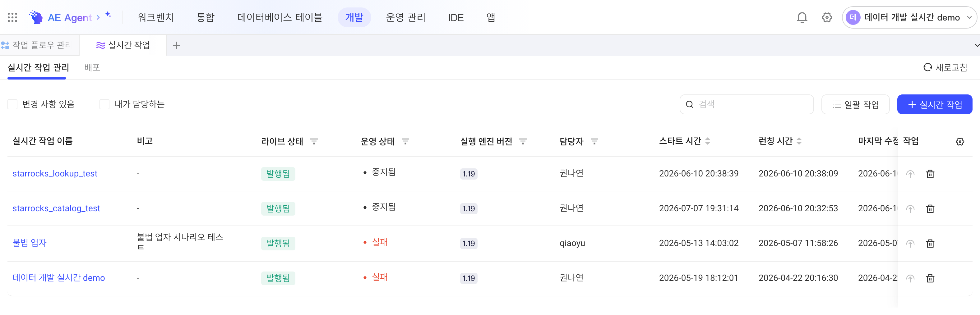Click refresh icon beside 새로고침
980x315 pixels.
pyautogui.click(x=927, y=67)
